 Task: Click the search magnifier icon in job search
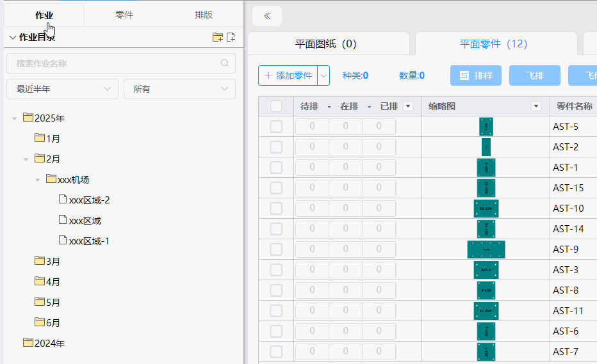(224, 63)
